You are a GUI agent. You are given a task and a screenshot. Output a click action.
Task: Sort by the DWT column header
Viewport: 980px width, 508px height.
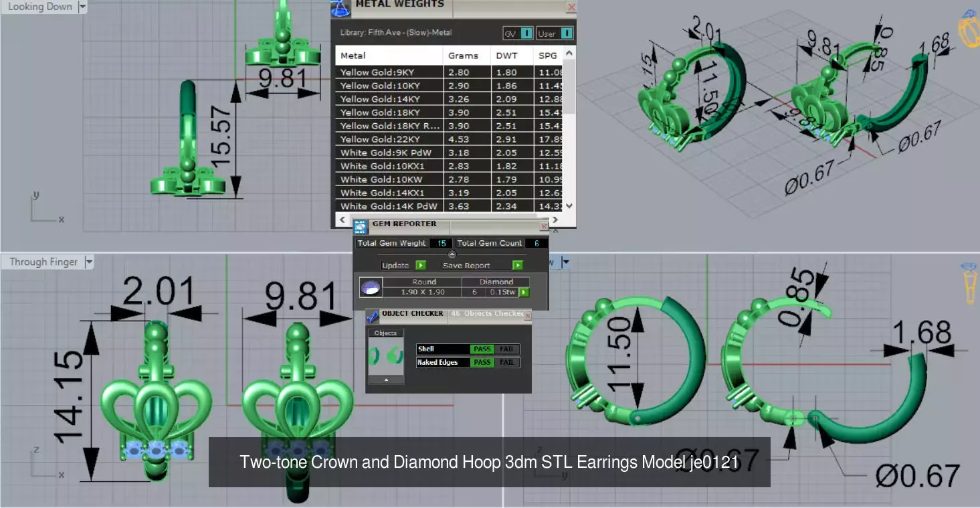(512, 56)
